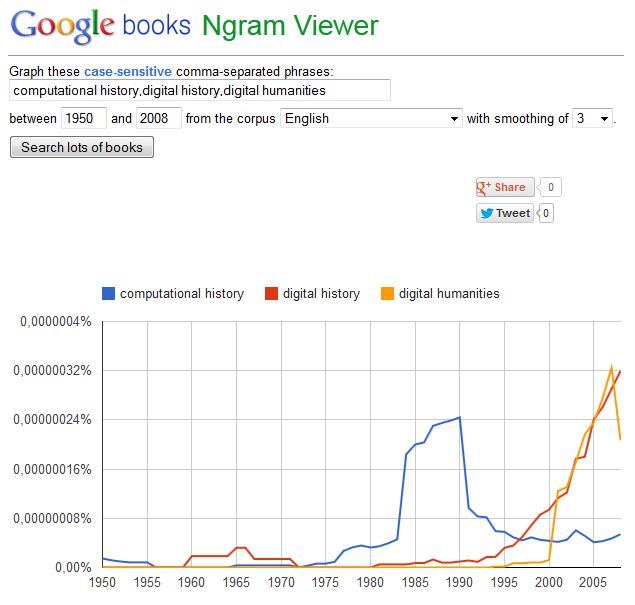
Task: Click the computational history peak at 1990
Action: 459,417
